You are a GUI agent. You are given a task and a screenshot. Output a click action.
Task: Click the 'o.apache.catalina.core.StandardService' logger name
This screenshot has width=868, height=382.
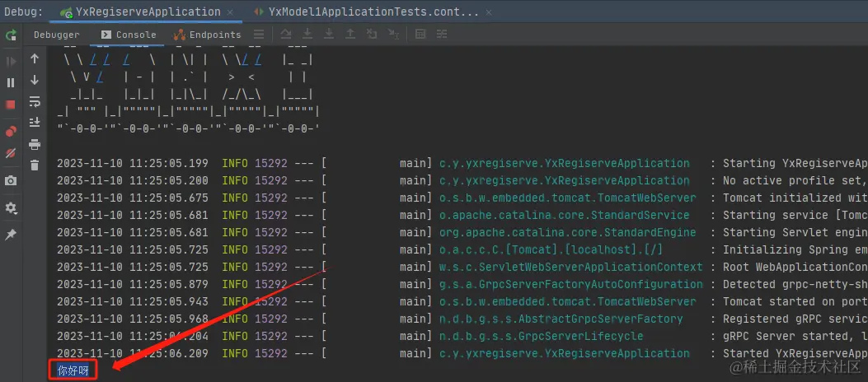click(x=564, y=215)
